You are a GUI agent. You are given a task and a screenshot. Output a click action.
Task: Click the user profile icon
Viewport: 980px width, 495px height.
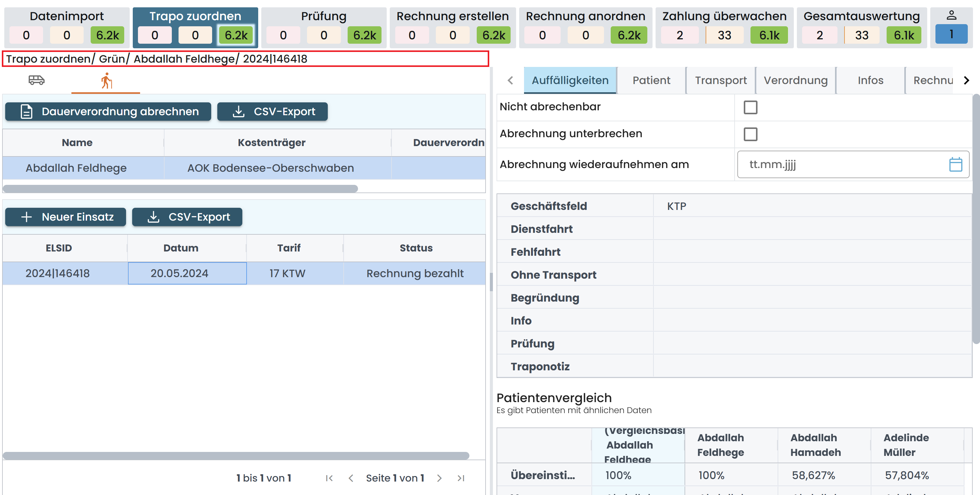coord(951,15)
